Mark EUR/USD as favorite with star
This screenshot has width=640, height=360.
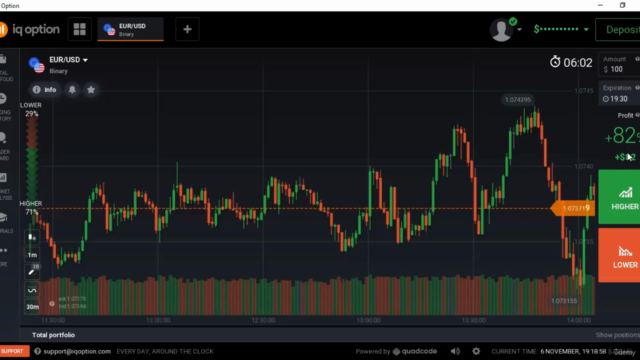[91, 90]
